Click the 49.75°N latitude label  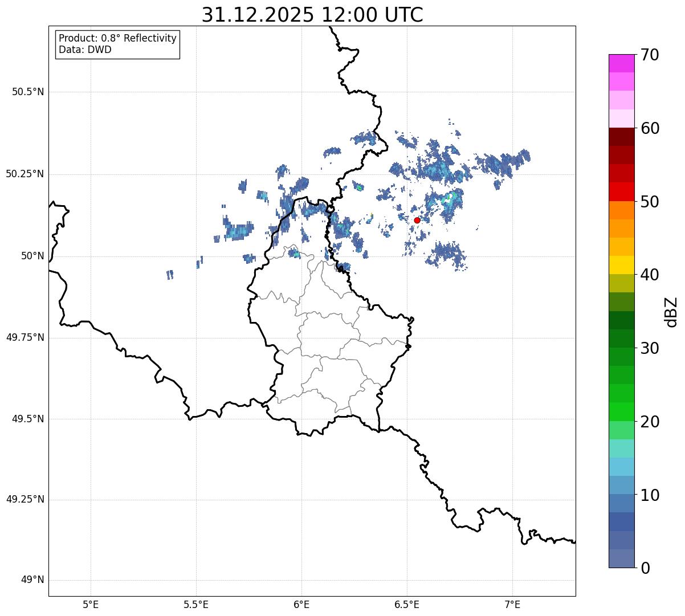click(25, 337)
